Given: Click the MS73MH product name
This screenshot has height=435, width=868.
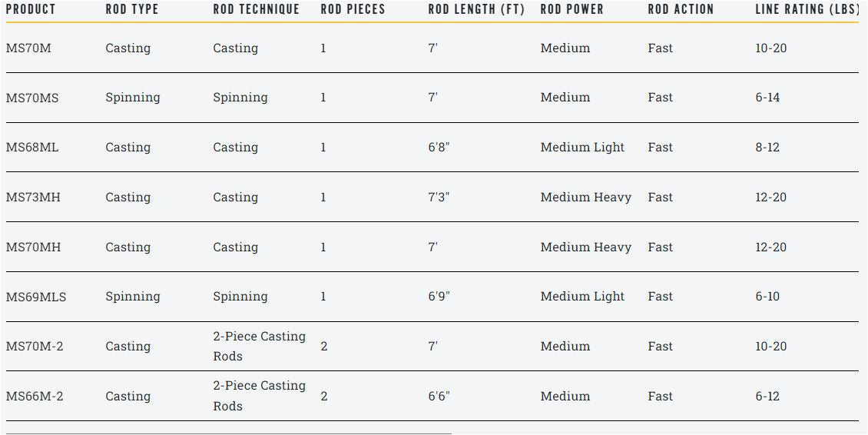Looking at the screenshot, I should pos(33,198).
